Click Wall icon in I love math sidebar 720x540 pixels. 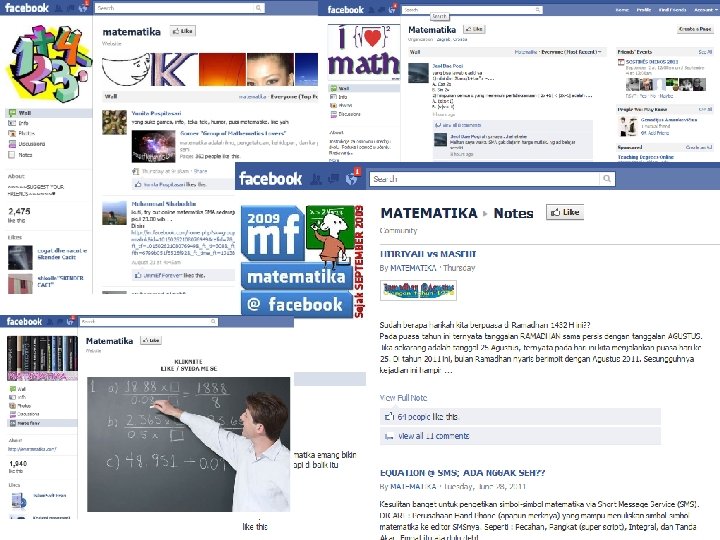(x=334, y=88)
